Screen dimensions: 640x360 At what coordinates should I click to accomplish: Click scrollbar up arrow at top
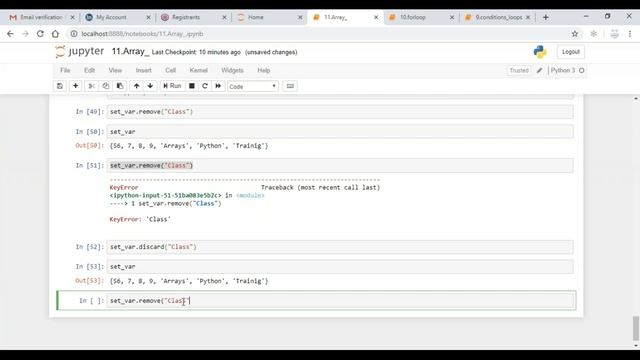point(636,98)
